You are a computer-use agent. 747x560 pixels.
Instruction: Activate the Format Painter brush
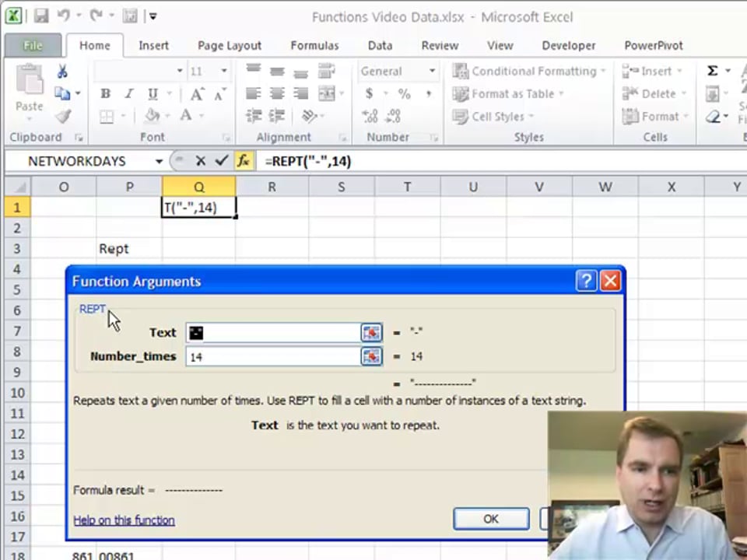[x=63, y=116]
